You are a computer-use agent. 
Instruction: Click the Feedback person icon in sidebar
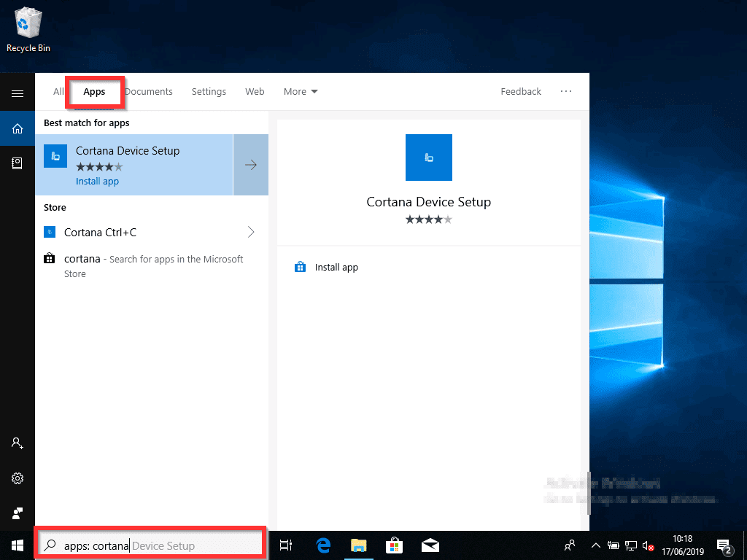pos(18,513)
